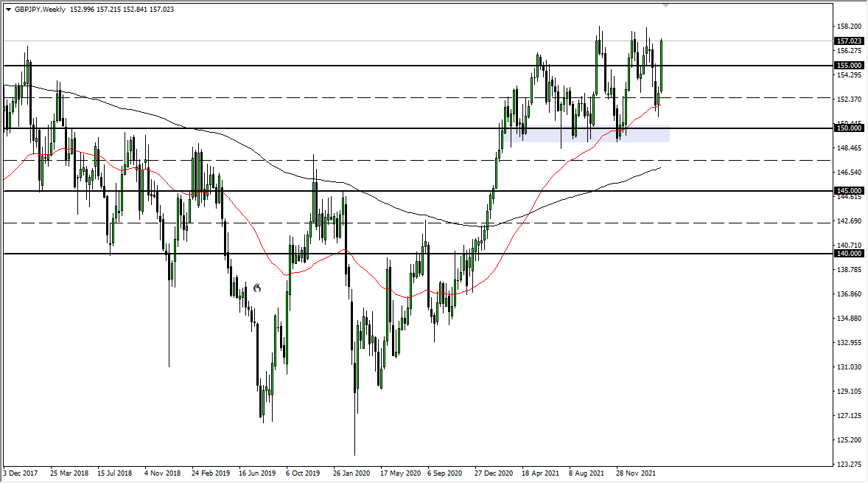Screen dimensions: 868x483
Task: Click the chart watermark logo icon
Action: 256,289
